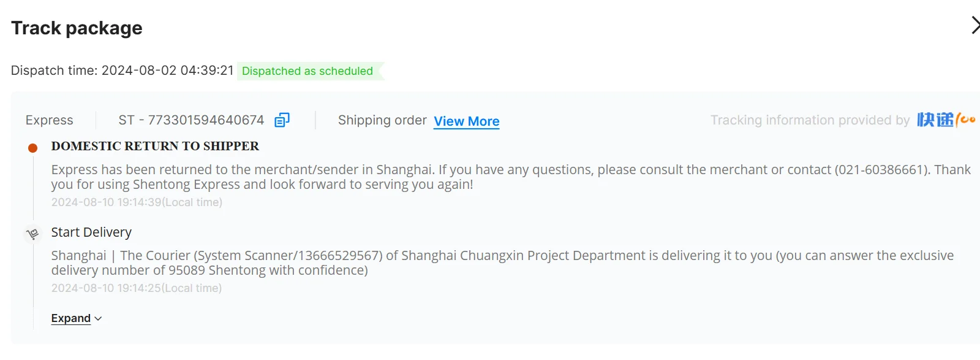Open the View More shipping link
Viewport: 980px width, 360px height.
tap(466, 121)
